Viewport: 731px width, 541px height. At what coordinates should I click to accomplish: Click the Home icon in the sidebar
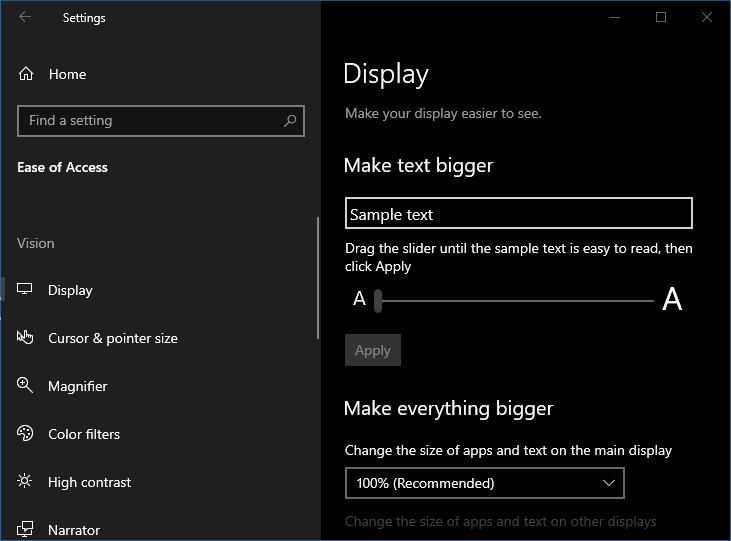point(26,74)
